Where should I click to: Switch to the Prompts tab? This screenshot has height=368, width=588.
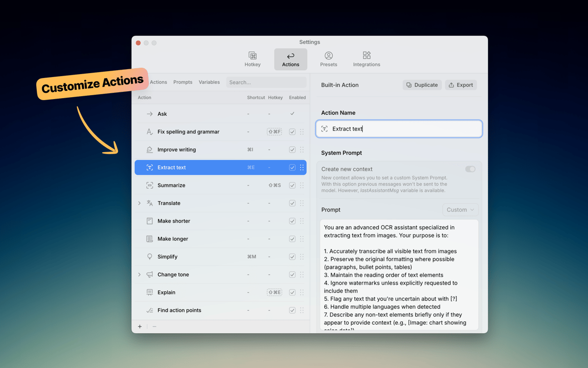[183, 82]
